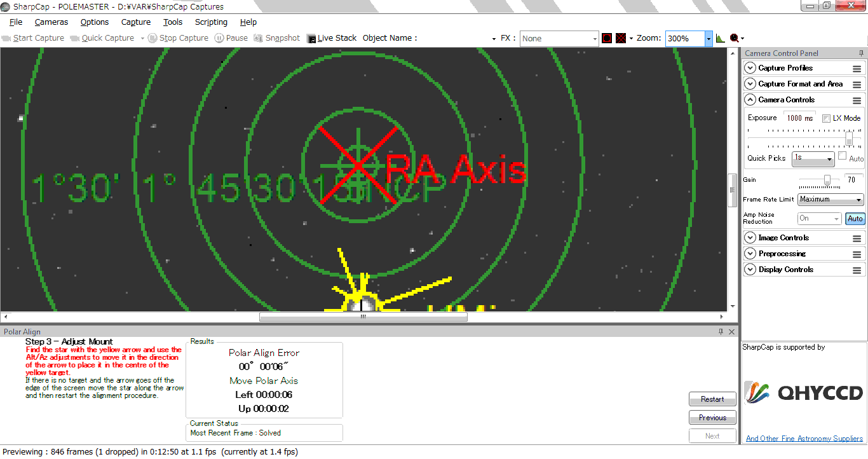Viewport: 868px width, 459px height.
Task: Take a Snapshot
Action: 276,38
